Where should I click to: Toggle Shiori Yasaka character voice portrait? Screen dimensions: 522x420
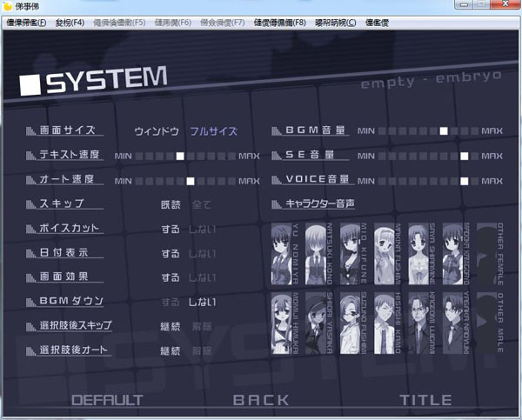[x=316, y=323]
